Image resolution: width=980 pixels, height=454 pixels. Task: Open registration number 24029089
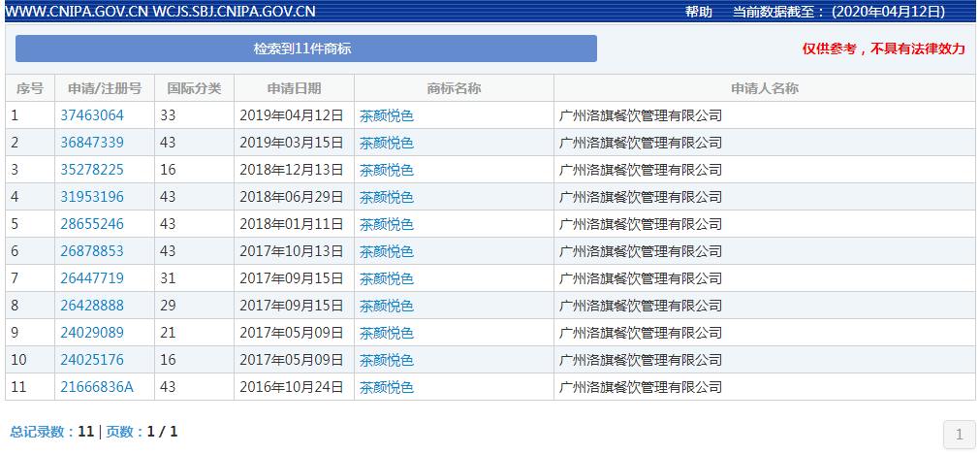pos(92,333)
